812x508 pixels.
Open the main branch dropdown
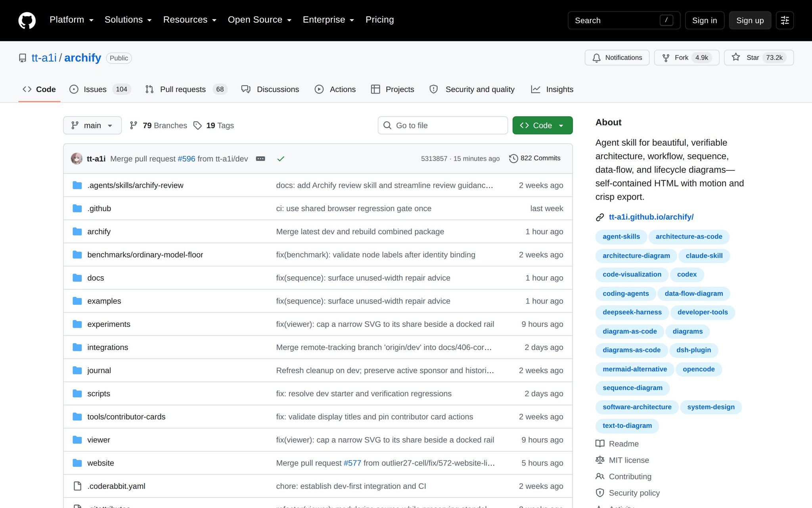click(x=92, y=125)
